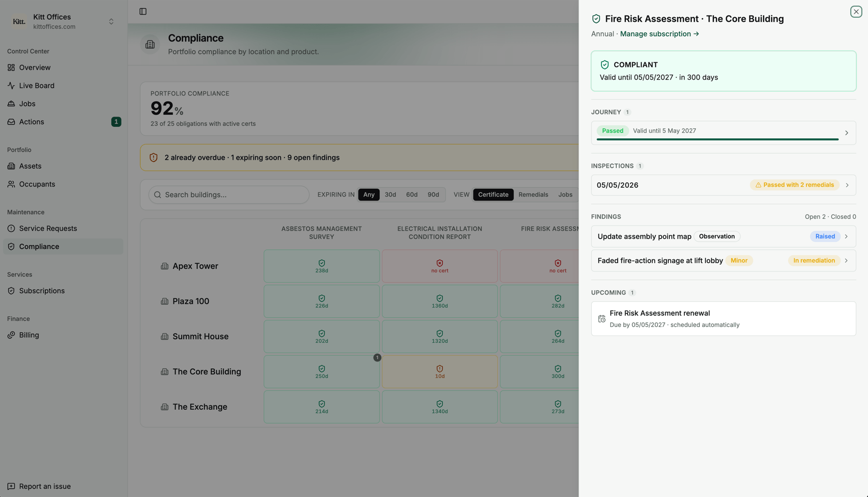Expand the Passed journey row chevron

(846, 133)
